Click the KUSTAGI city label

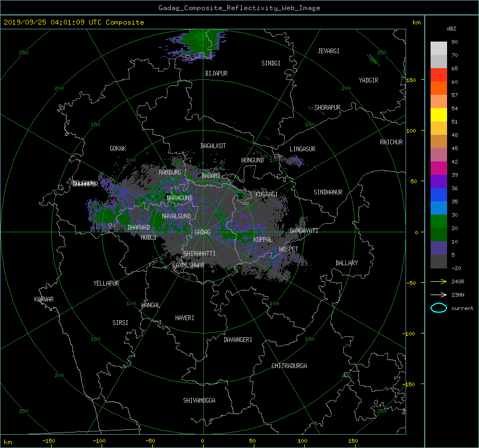(267, 194)
